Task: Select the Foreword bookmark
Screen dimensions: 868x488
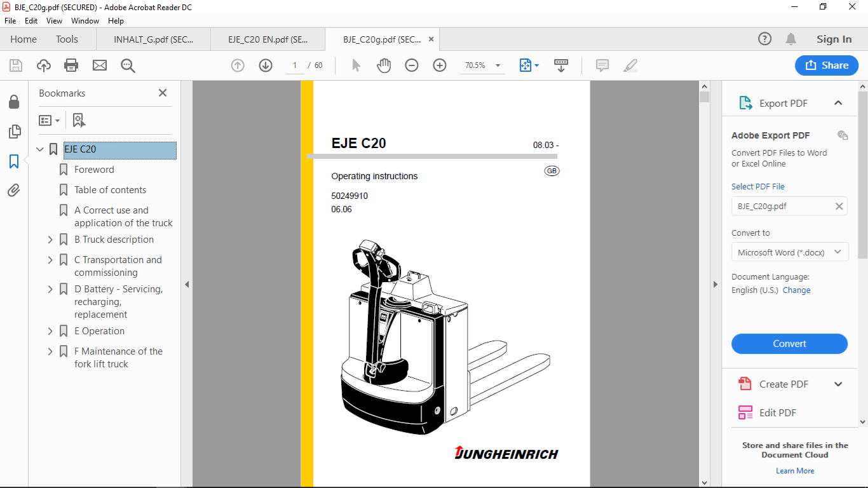Action: (x=94, y=170)
